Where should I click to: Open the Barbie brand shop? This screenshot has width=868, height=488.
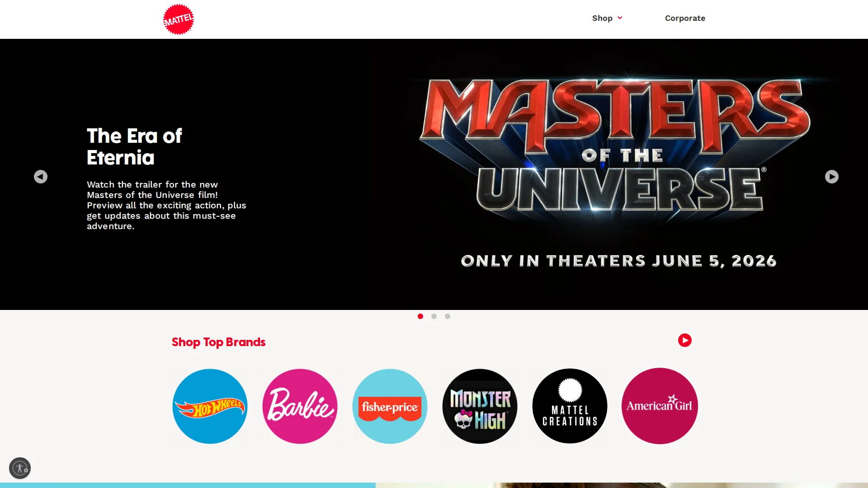(x=300, y=406)
